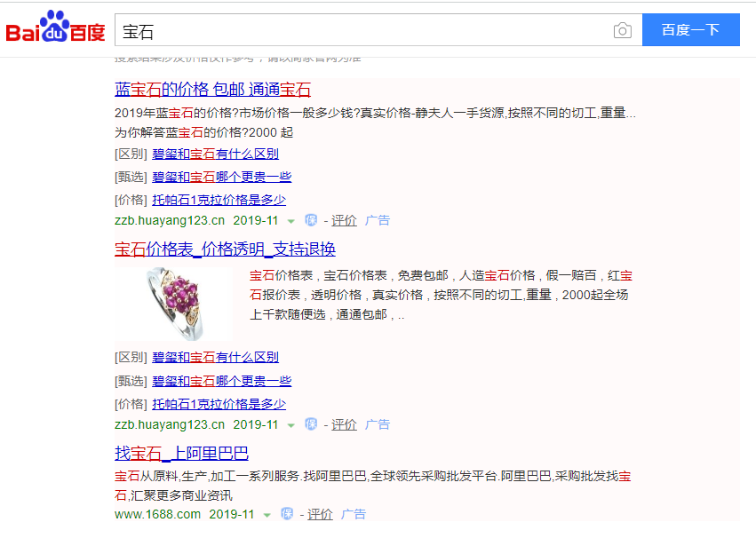
Task: Open first result's 托帕石1克拉价格是多少 link
Action: click(x=219, y=200)
